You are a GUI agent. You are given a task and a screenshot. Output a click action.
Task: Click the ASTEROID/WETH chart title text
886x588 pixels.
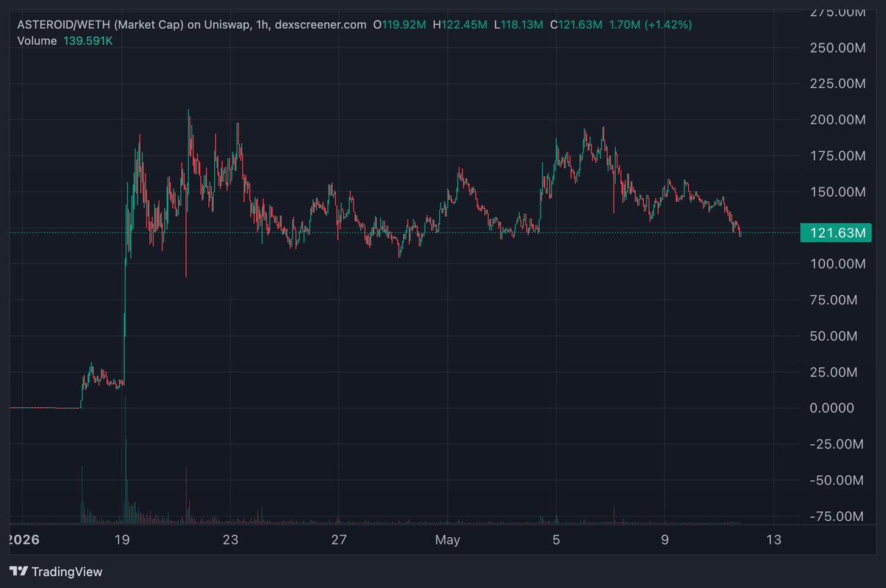[192, 24]
